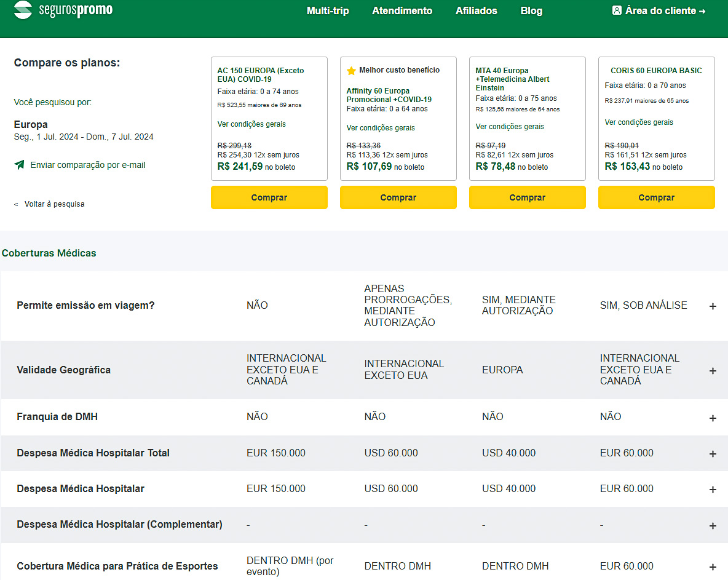
Task: Click the Seguros Promo logo icon
Action: coord(23,9)
